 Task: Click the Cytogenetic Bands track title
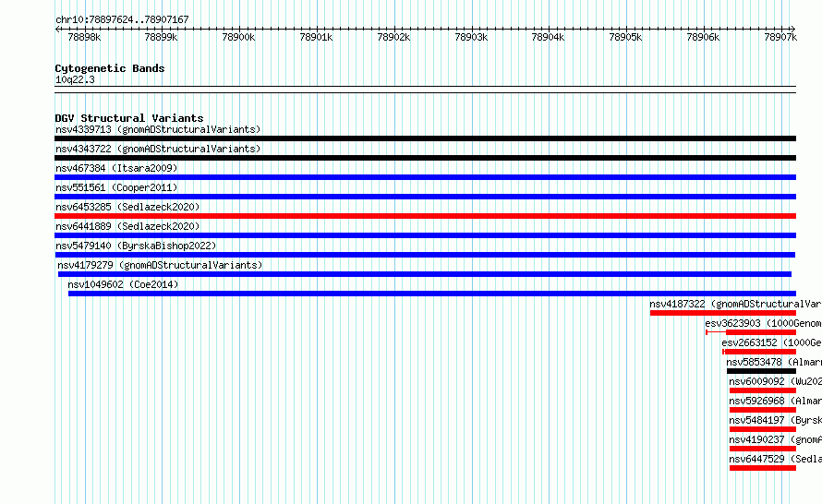coord(110,68)
